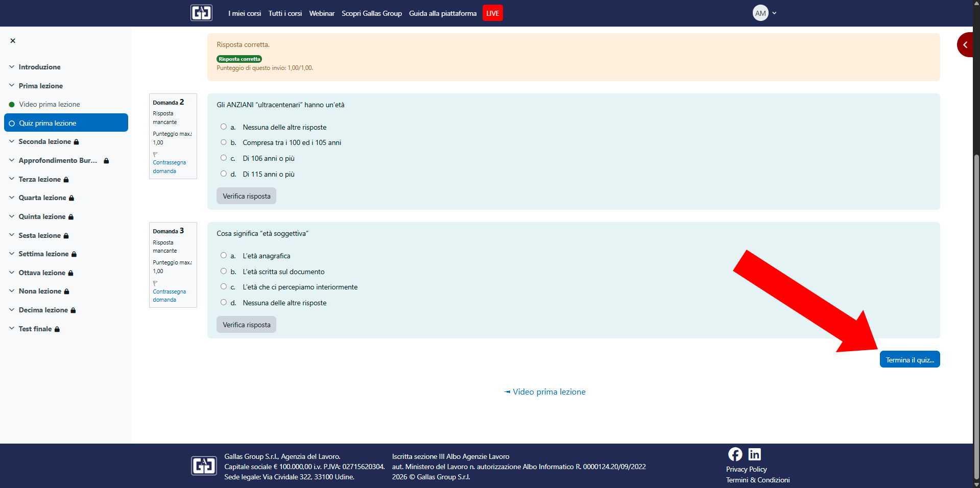Click the AM user avatar
The image size is (980, 488).
click(x=760, y=13)
